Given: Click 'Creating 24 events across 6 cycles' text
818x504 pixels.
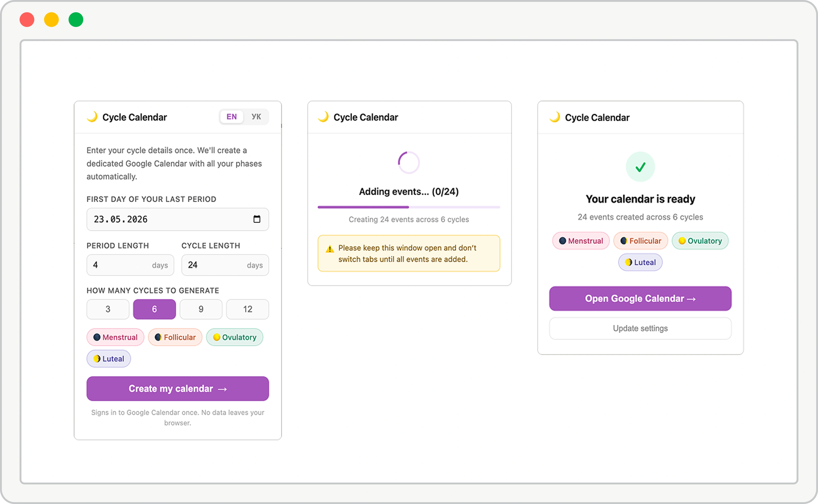Looking at the screenshot, I should tap(409, 219).
